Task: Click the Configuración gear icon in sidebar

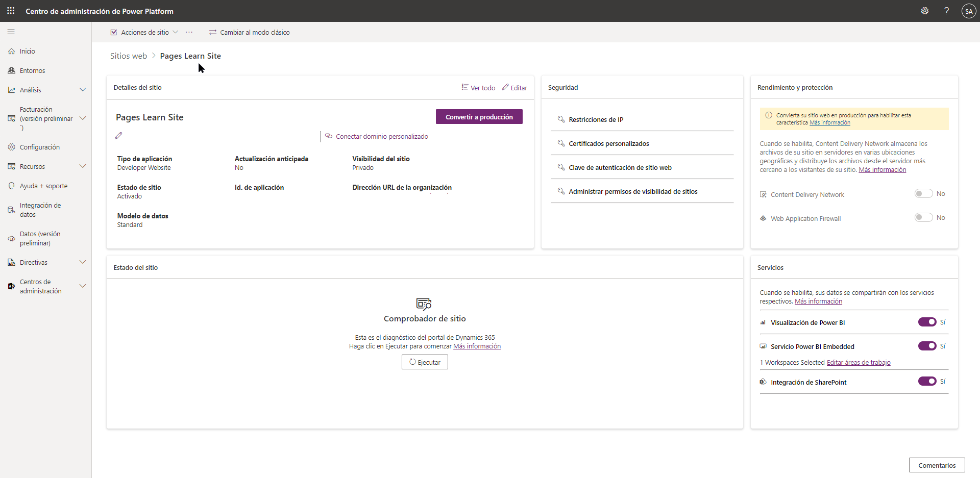Action: (11, 147)
